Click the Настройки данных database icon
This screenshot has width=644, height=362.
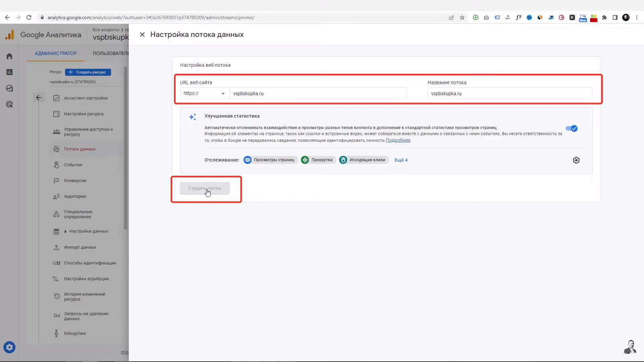tap(56, 231)
